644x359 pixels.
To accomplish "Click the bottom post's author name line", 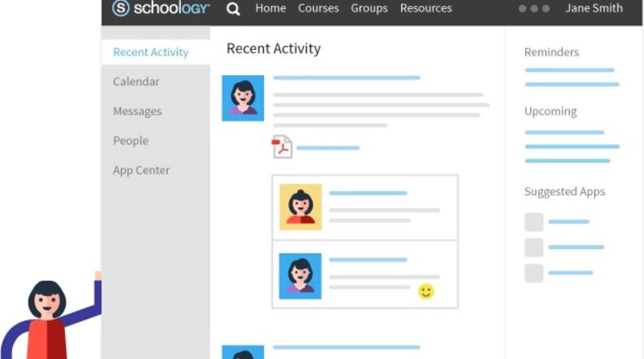I will (x=346, y=347).
